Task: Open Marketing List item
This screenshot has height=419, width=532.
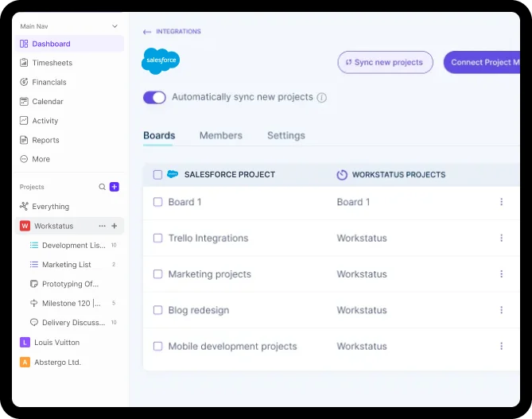Action: 73,265
